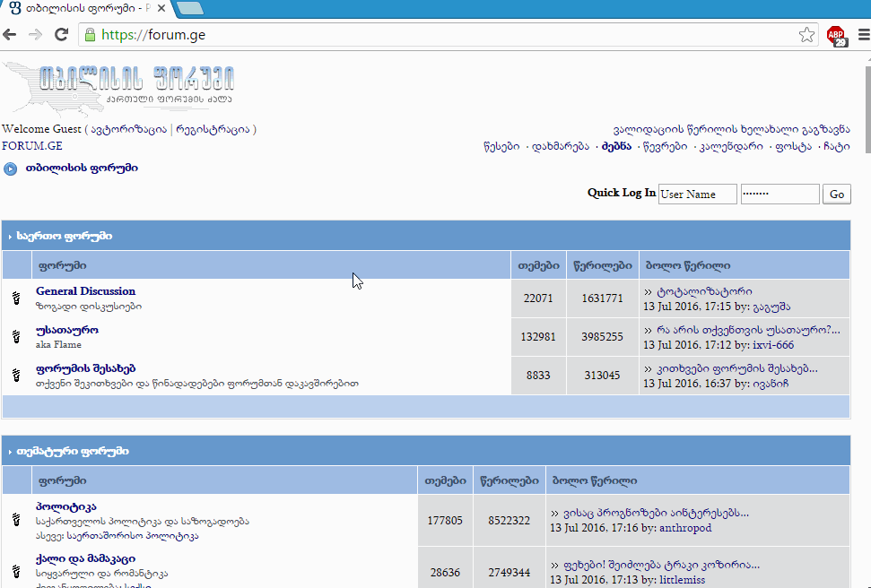Click the status icon beside პოლიტიკა forum

point(16,519)
